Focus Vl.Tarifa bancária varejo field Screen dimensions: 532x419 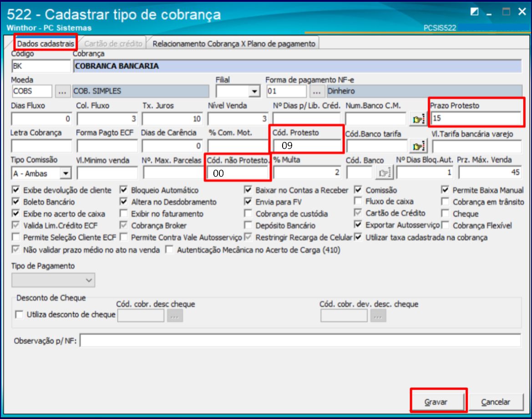pos(476,147)
